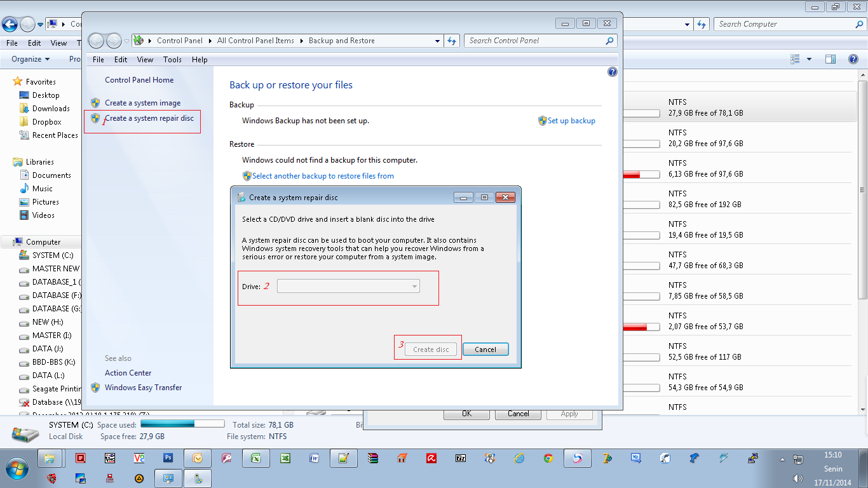Open Avira red umbrella icon on taskbar
The image size is (868, 488).
(x=431, y=457)
